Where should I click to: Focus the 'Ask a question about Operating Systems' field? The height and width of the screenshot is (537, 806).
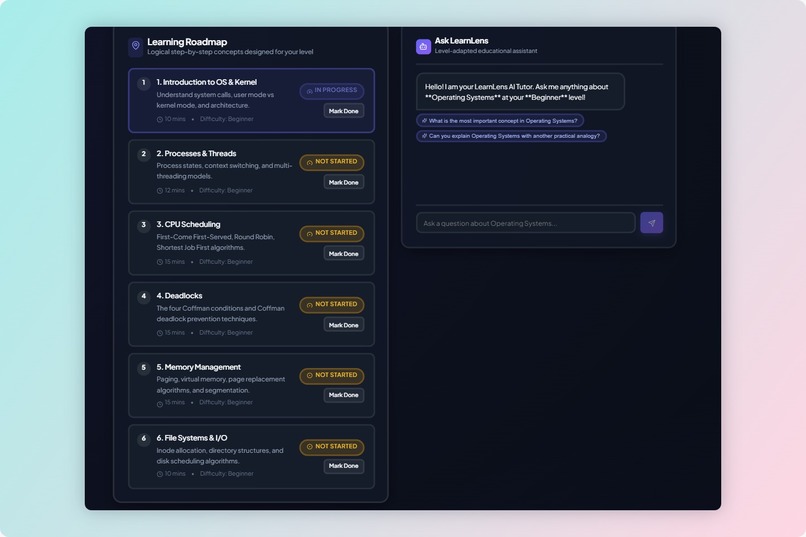(526, 223)
